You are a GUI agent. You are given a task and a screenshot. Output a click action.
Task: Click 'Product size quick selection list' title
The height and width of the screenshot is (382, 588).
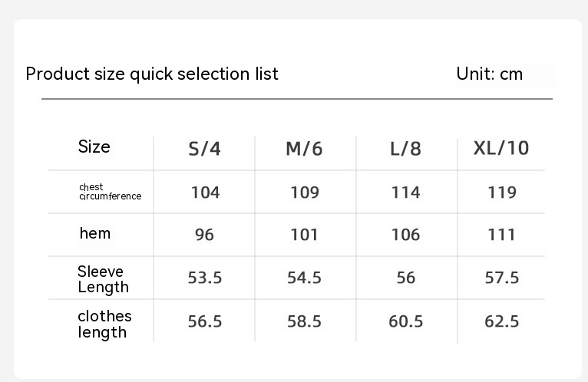[152, 74]
